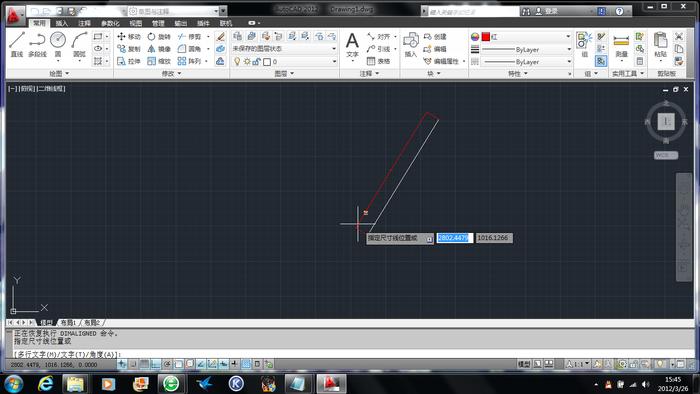Click the Move (移动) tool

[x=129, y=37]
